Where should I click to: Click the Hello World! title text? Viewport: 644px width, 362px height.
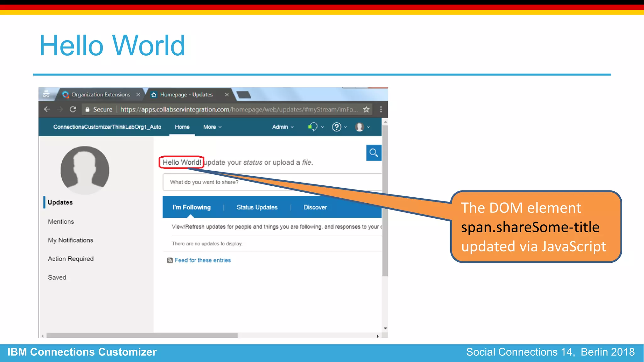pyautogui.click(x=182, y=162)
